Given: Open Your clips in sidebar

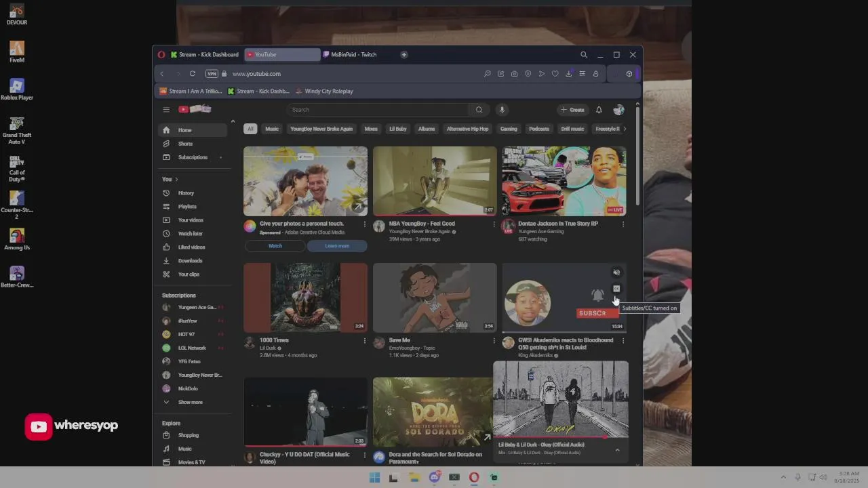Looking at the screenshot, I should [x=193, y=274].
